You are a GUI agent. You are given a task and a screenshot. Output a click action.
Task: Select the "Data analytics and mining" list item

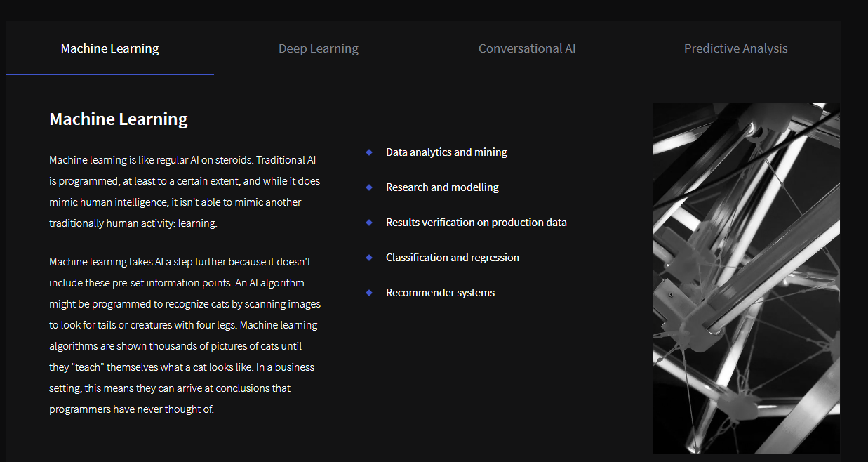point(446,152)
